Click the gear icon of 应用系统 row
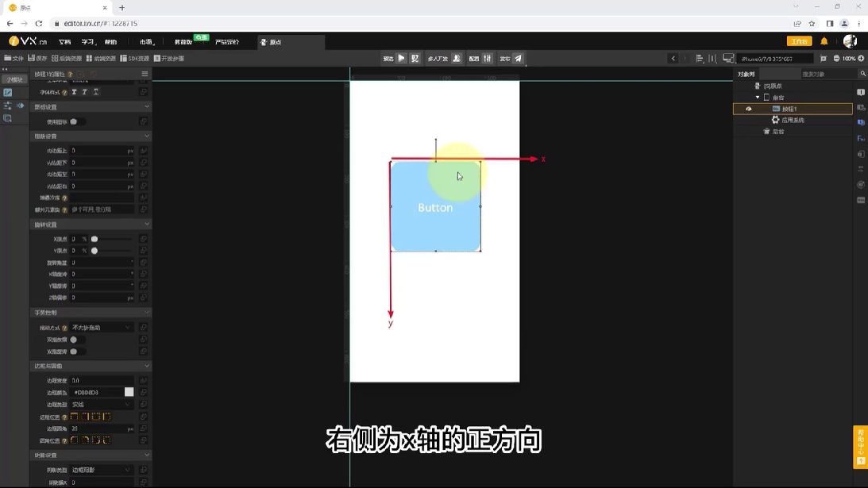This screenshot has width=868, height=488. [776, 120]
